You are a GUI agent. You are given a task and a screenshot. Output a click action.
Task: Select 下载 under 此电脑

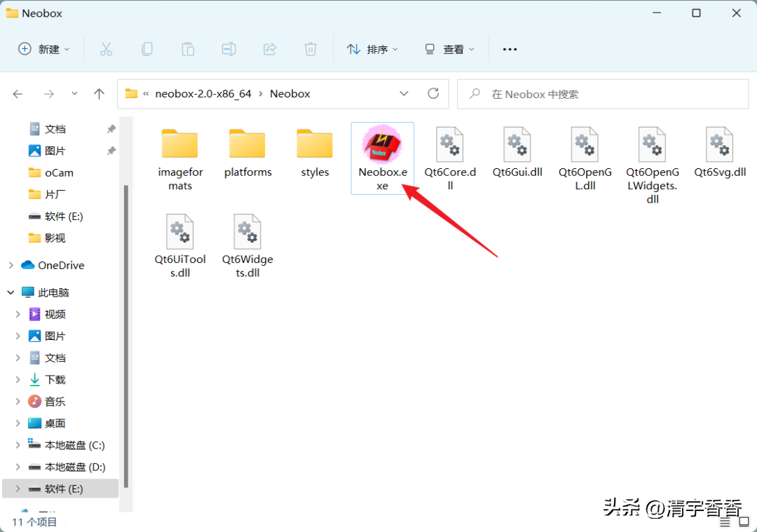click(x=55, y=379)
